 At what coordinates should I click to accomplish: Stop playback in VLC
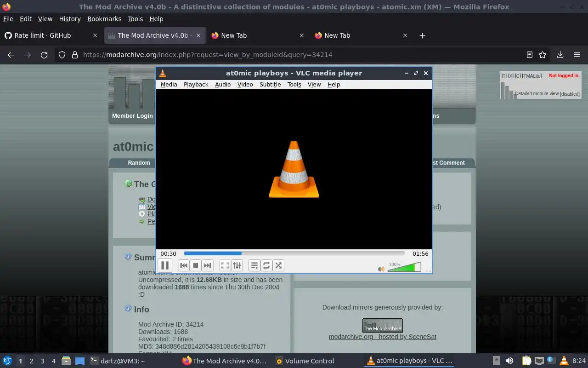pos(196,265)
